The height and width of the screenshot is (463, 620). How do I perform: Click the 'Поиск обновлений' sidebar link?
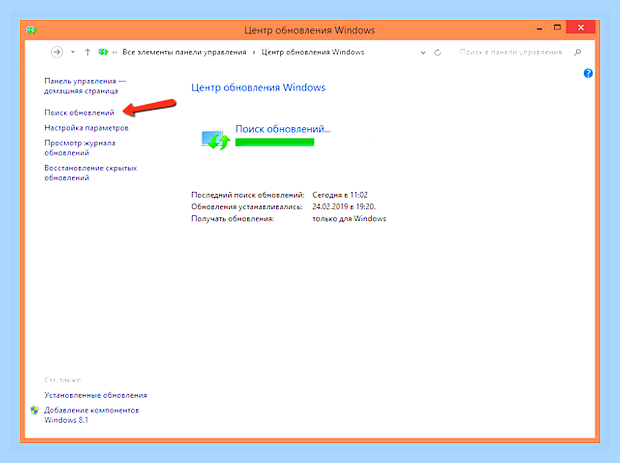79,113
